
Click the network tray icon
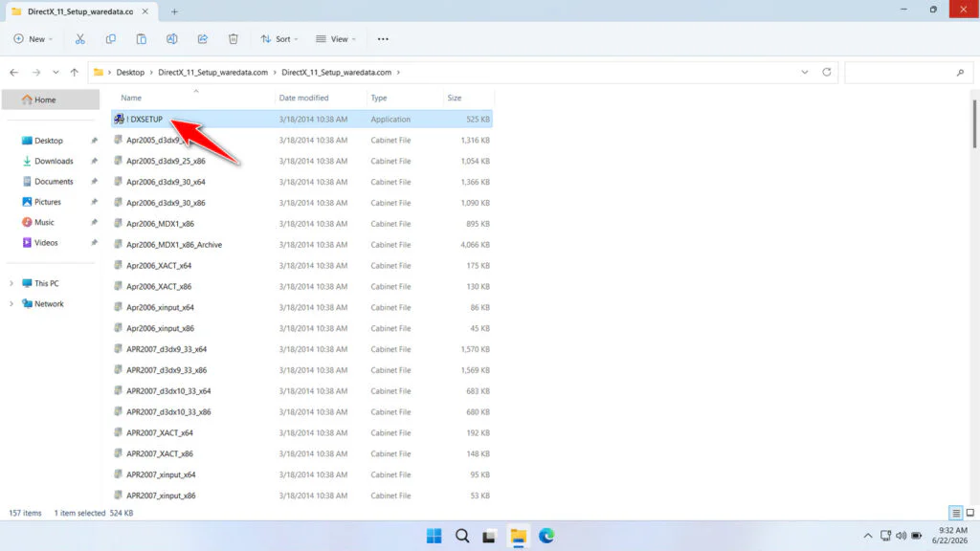[x=885, y=536]
